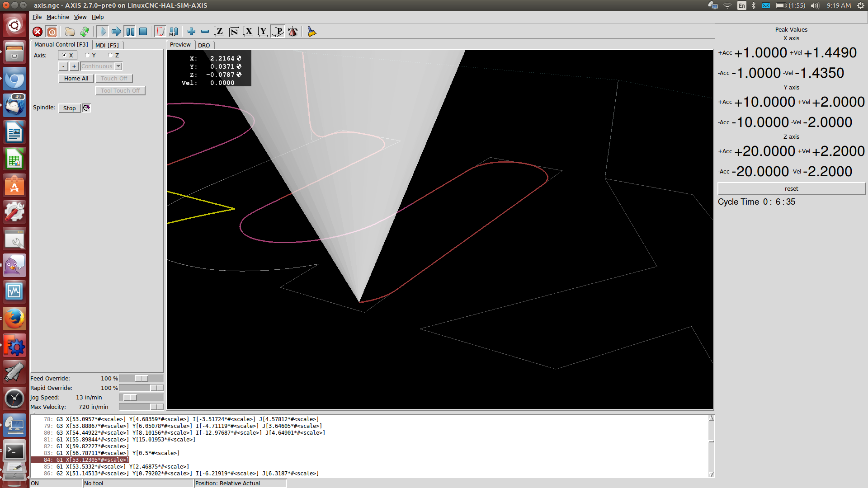Open the Help menu

98,17
